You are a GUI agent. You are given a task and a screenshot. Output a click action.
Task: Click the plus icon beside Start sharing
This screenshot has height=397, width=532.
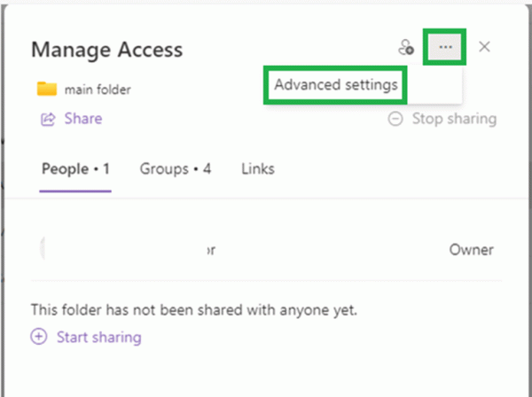[x=39, y=337]
